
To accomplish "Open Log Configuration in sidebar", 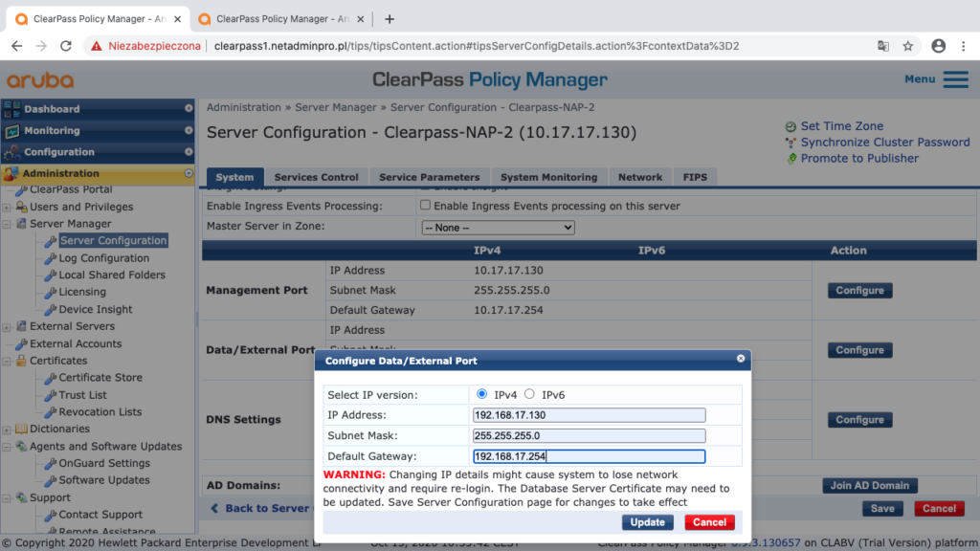I will tap(103, 258).
